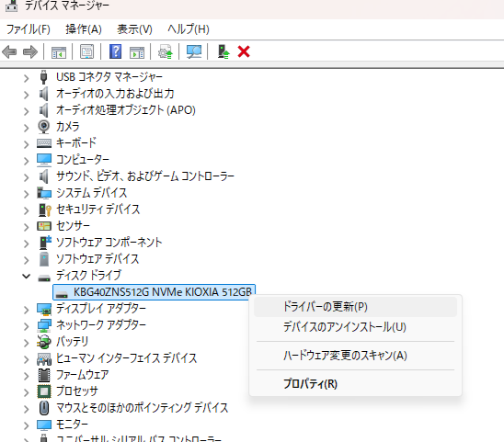Click the sensor category icon
504x442 pixels.
[44, 226]
